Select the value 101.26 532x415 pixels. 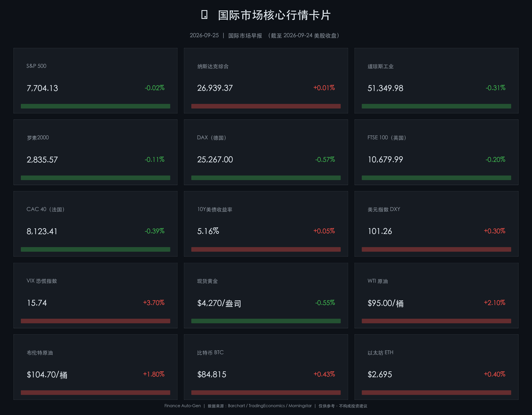point(380,231)
